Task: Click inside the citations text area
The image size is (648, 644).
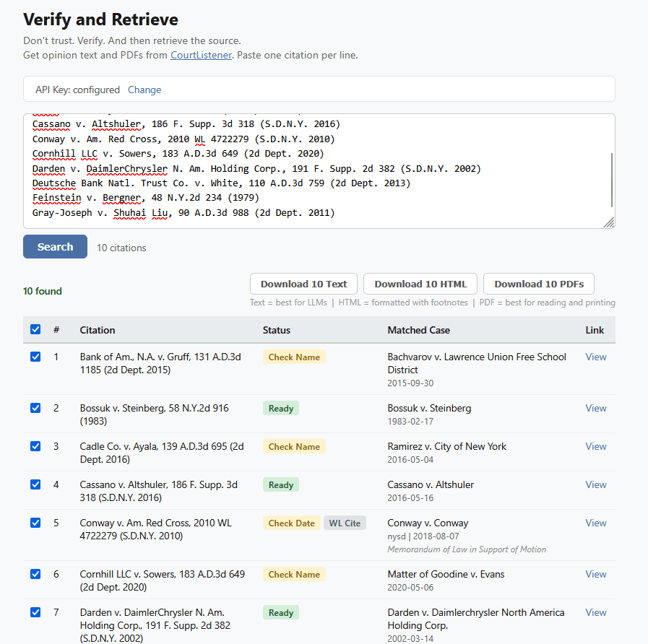Action: coord(319,171)
